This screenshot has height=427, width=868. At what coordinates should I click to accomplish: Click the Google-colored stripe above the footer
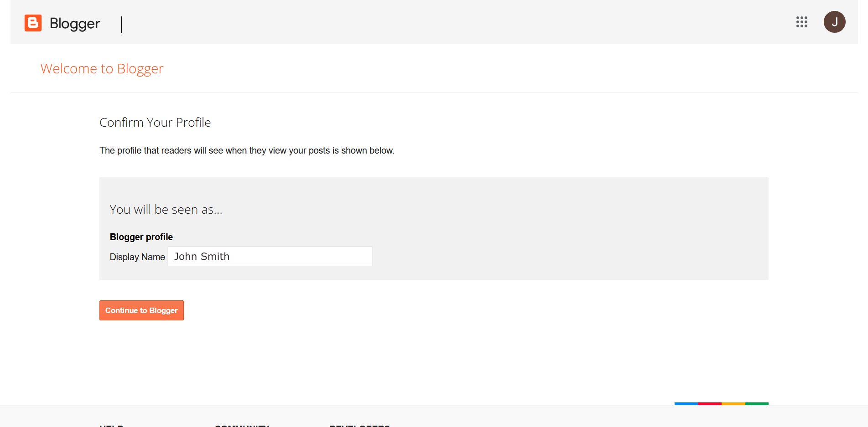(721, 404)
